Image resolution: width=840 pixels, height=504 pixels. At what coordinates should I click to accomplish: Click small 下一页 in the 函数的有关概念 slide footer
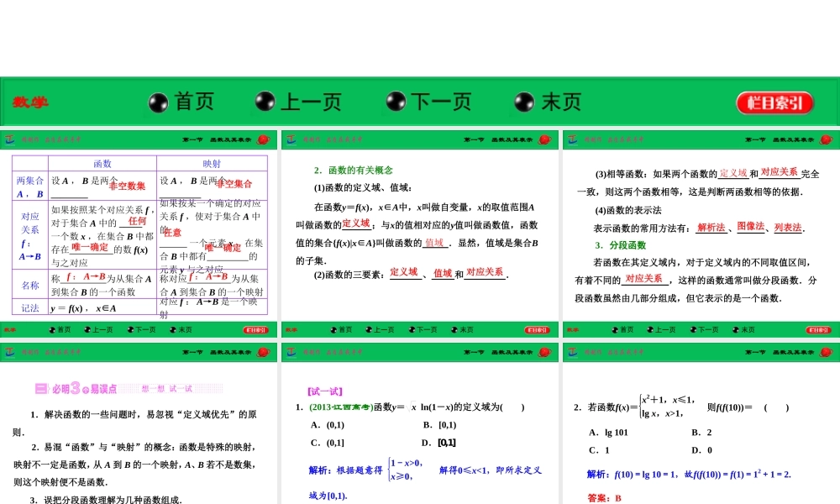pos(427,330)
